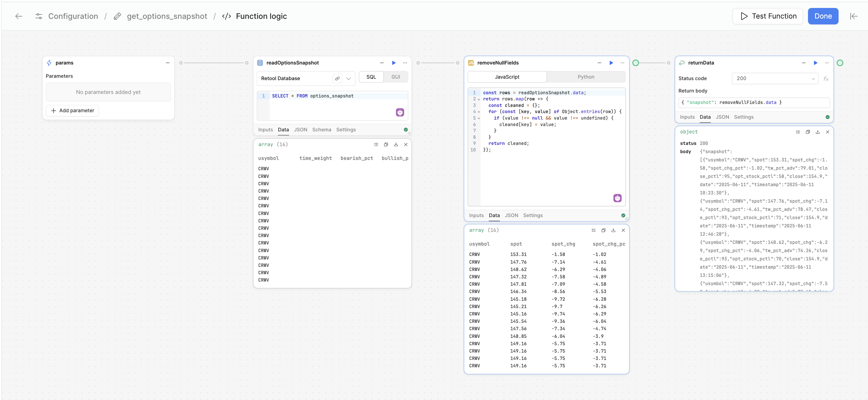Open JSON tab of removeNullFields
The width and height of the screenshot is (868, 400).
pyautogui.click(x=511, y=216)
